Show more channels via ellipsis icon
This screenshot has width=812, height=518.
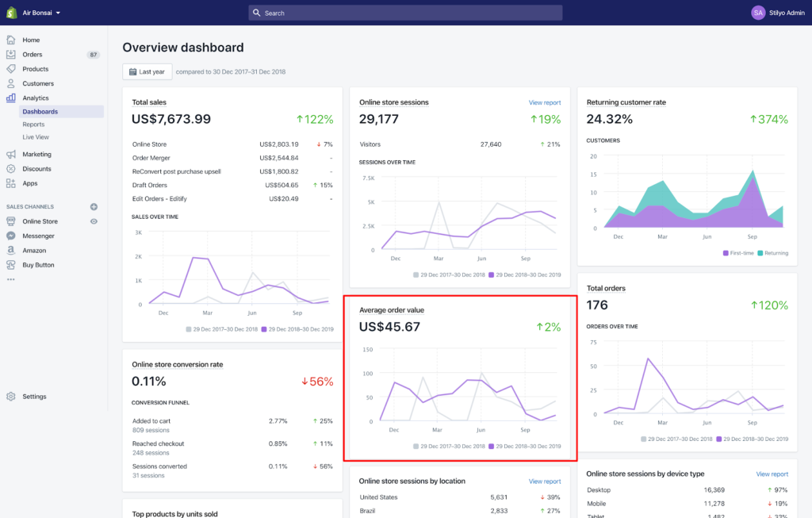pos(11,280)
